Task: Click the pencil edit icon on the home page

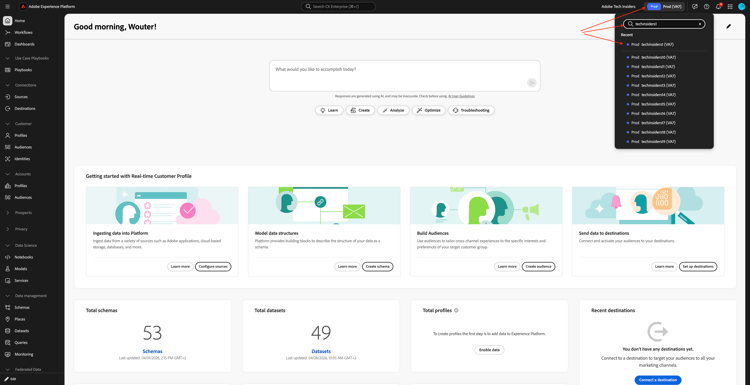Action: pos(728,27)
